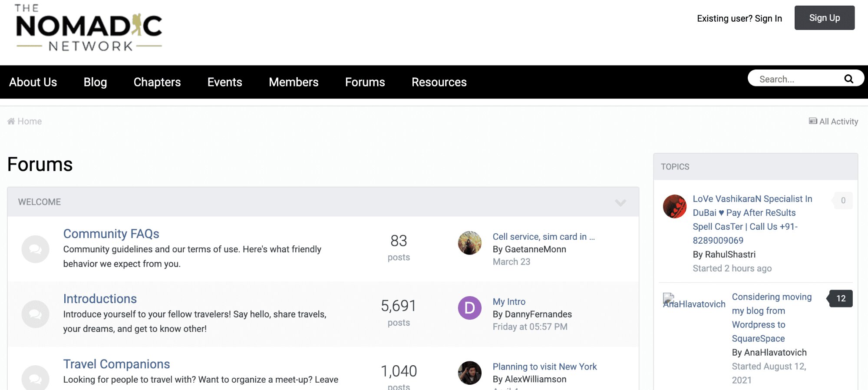This screenshot has width=868, height=390.
Task: Open the Chapters menu item
Action: click(x=157, y=82)
